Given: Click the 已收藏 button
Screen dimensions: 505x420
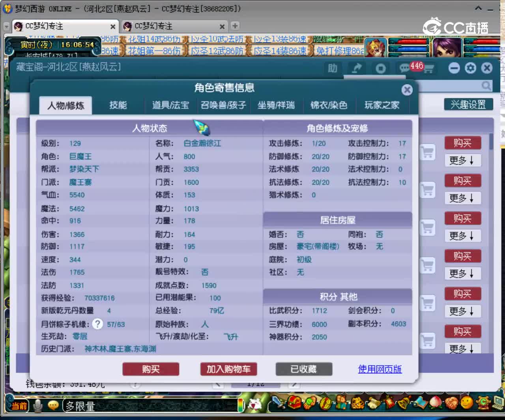Looking at the screenshot, I should [x=303, y=369].
